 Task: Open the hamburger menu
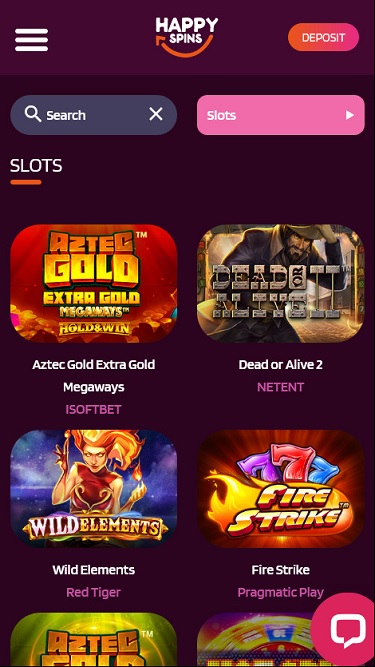click(31, 40)
